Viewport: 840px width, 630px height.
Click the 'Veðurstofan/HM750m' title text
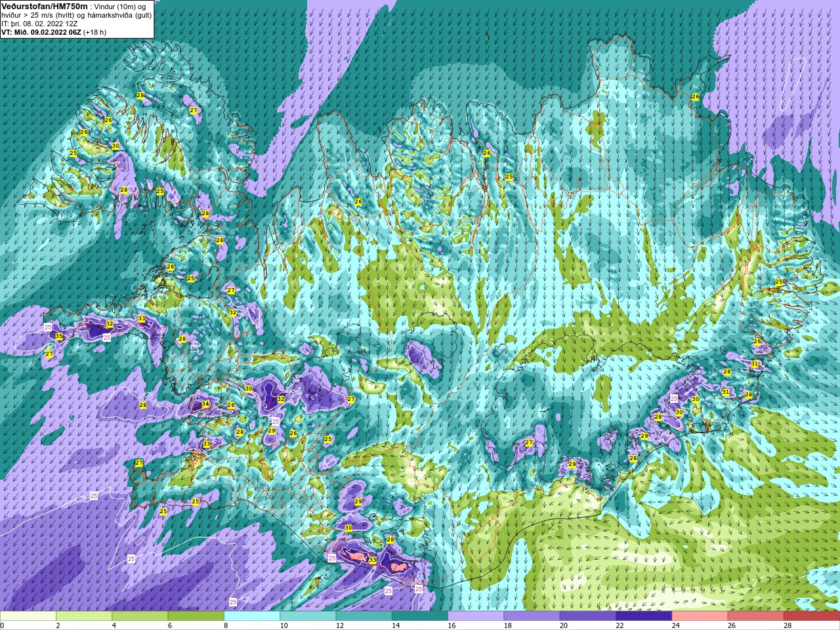(45, 6)
